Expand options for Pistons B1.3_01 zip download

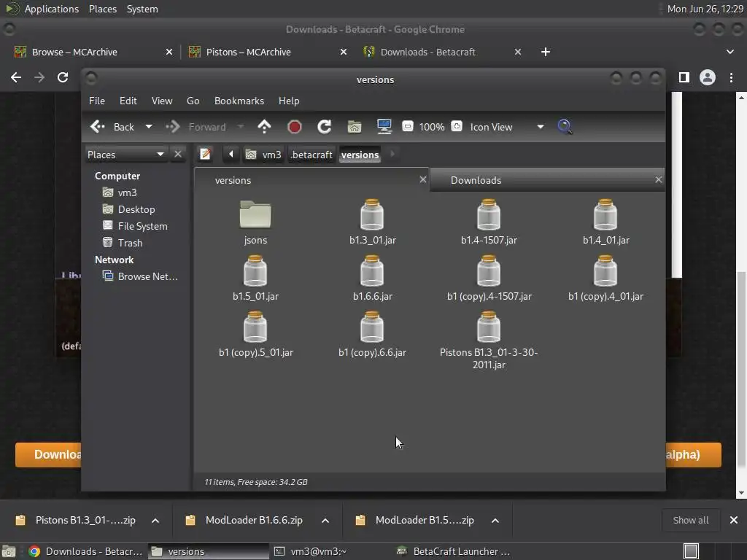click(155, 521)
